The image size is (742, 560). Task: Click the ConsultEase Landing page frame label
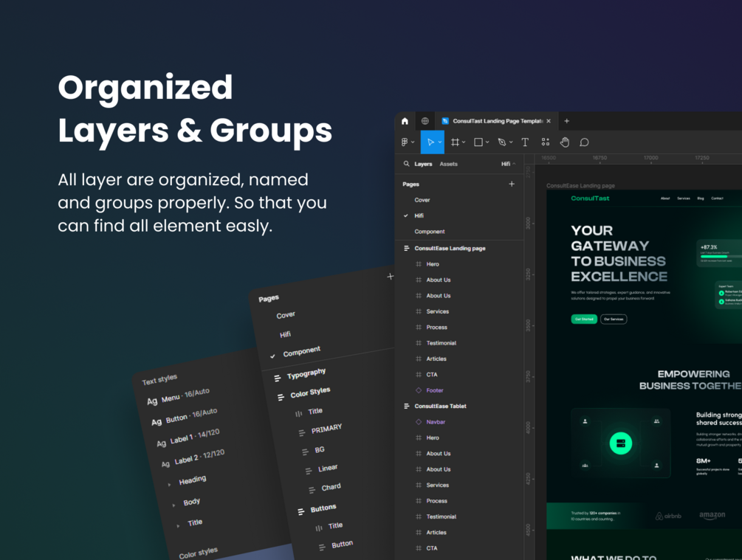pos(580,186)
